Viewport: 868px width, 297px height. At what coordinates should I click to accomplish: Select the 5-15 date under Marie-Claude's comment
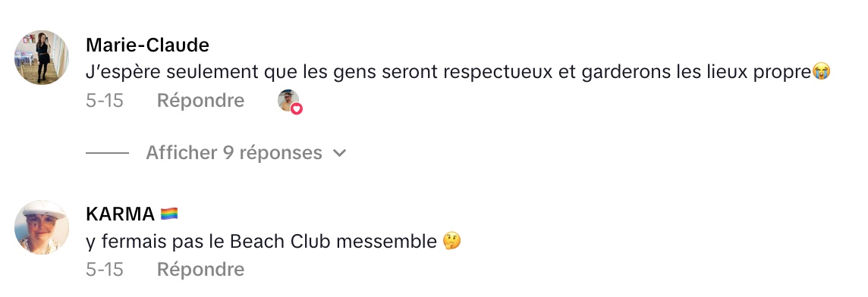tap(105, 101)
